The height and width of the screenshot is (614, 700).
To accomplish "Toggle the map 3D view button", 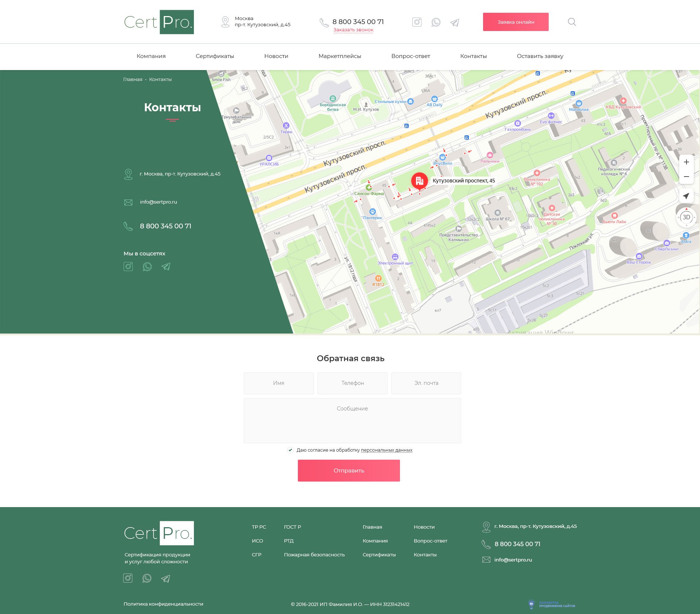I will [686, 217].
